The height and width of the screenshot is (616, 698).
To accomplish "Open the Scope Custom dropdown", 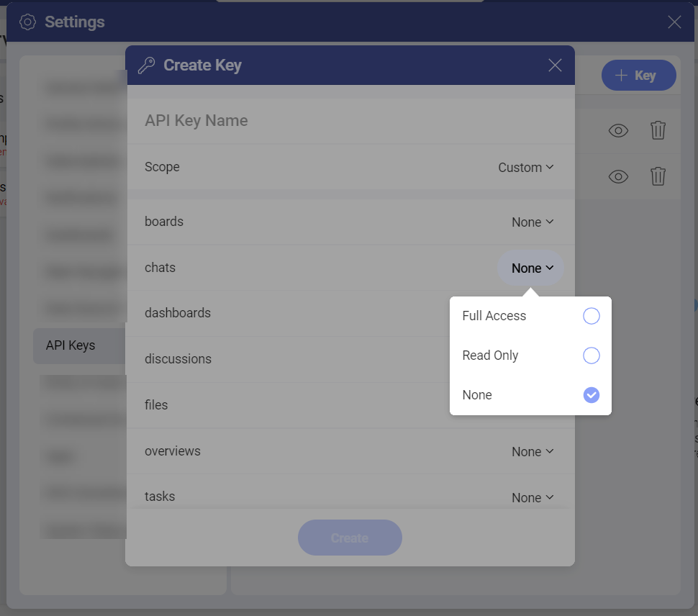I will point(526,168).
